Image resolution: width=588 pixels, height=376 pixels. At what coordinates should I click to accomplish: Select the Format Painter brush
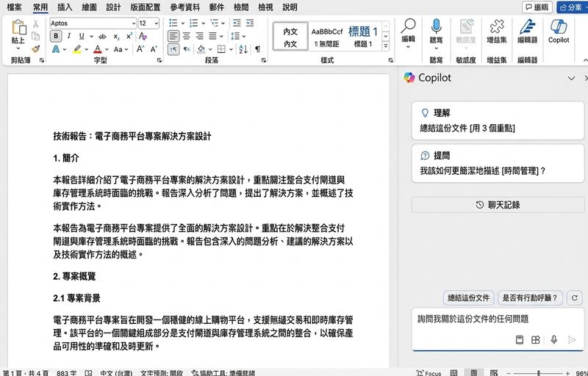[x=35, y=48]
